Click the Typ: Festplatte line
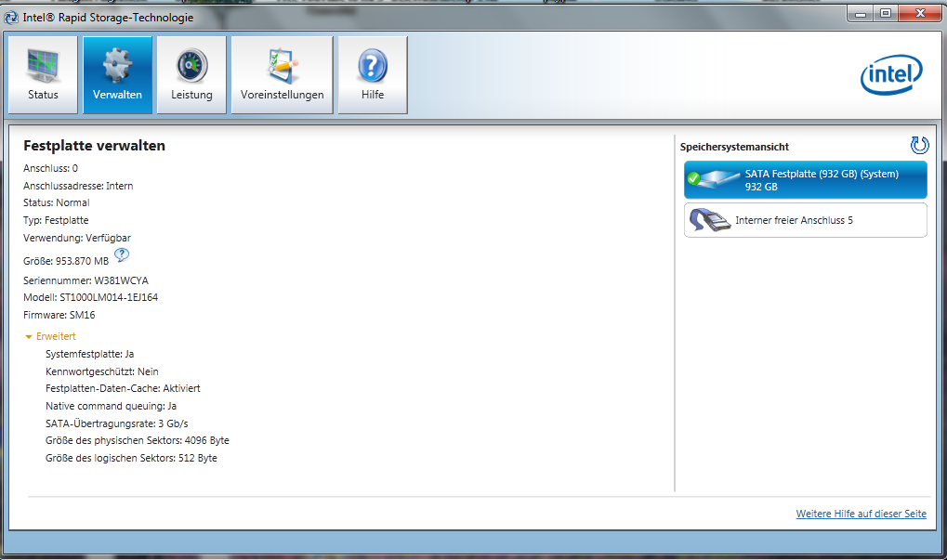 pos(56,220)
